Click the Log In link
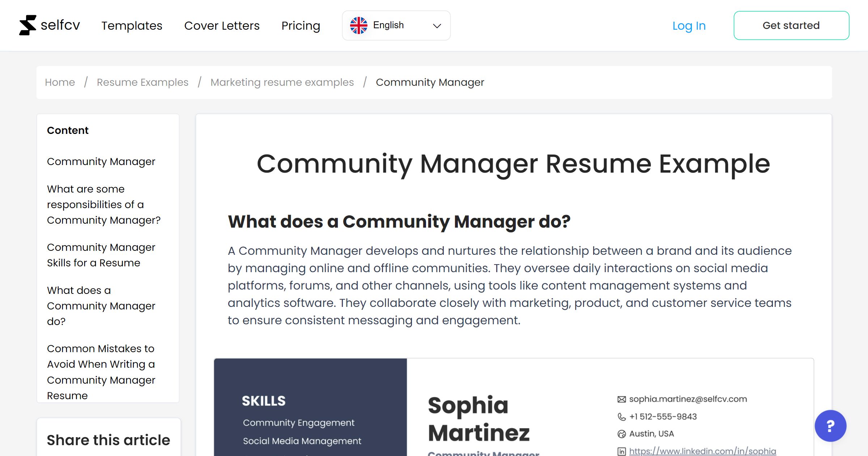Viewport: 868px width, 456px height. pyautogui.click(x=689, y=25)
